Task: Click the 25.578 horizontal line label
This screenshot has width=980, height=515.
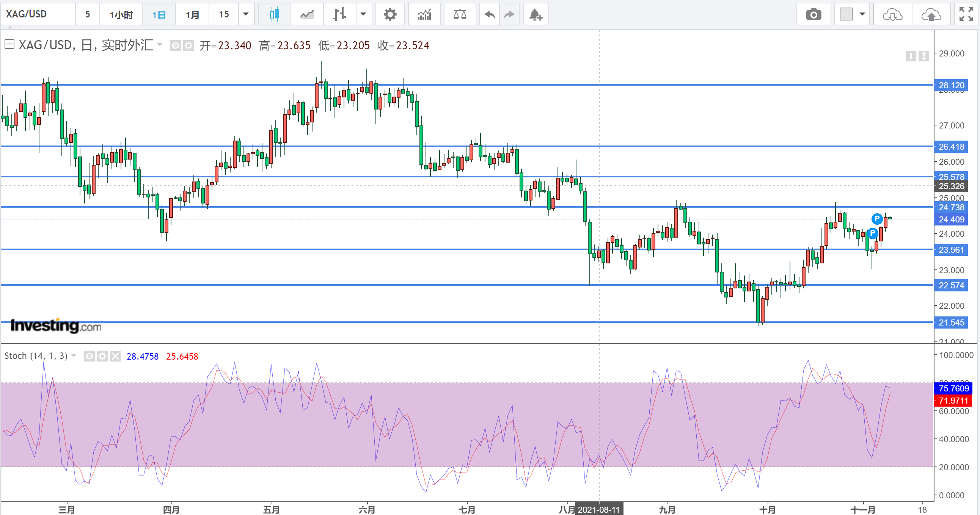Action: pos(951,177)
